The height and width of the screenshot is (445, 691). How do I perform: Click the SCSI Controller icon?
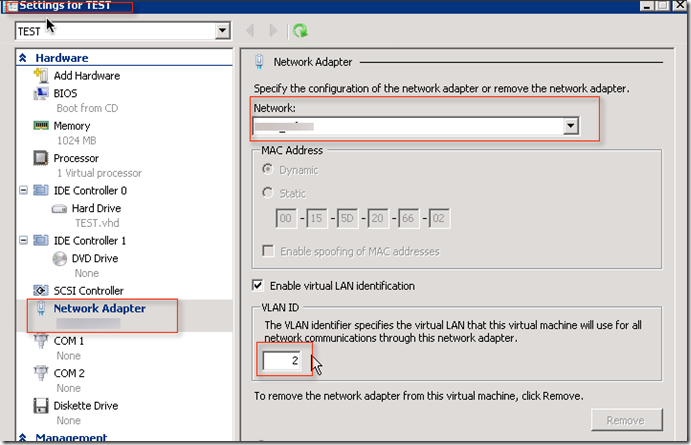[x=41, y=290]
